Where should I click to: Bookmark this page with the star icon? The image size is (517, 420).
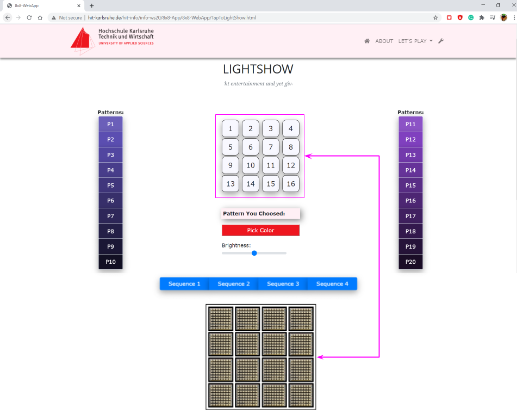(x=435, y=17)
